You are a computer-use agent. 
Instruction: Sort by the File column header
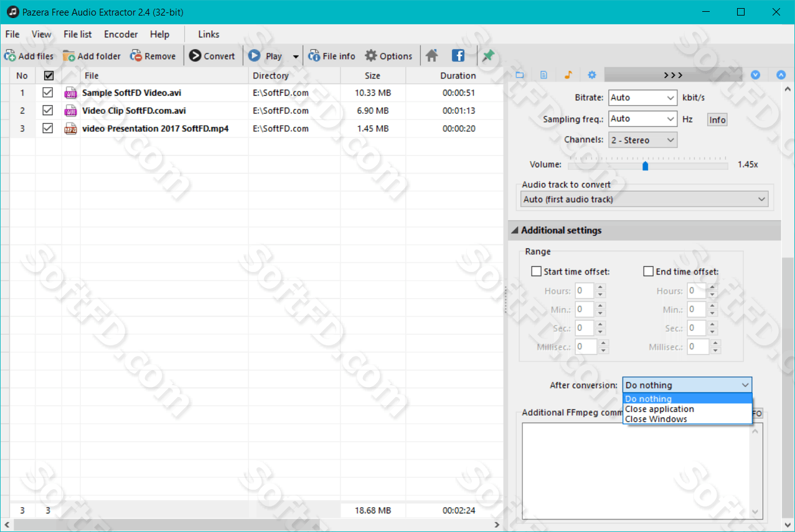coord(164,76)
